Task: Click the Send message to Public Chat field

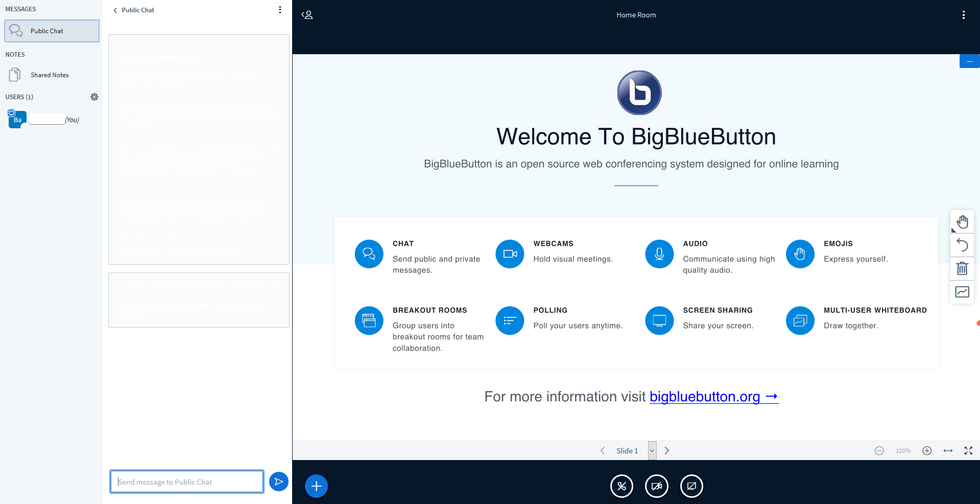Action: pyautogui.click(x=186, y=481)
